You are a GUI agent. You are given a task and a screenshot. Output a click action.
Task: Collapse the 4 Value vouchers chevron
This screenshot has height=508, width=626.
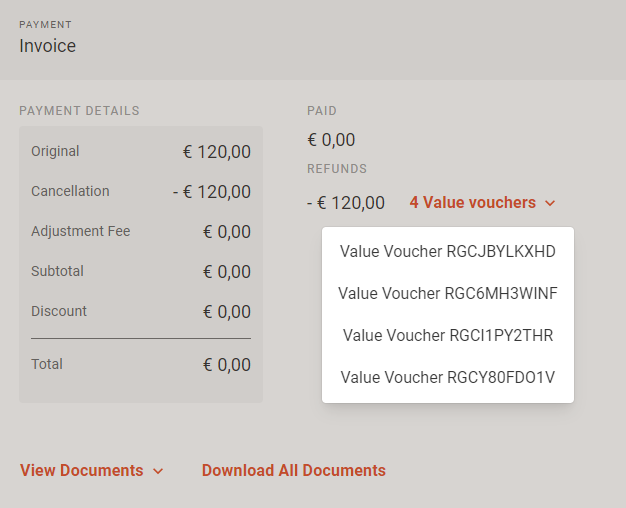(x=550, y=203)
